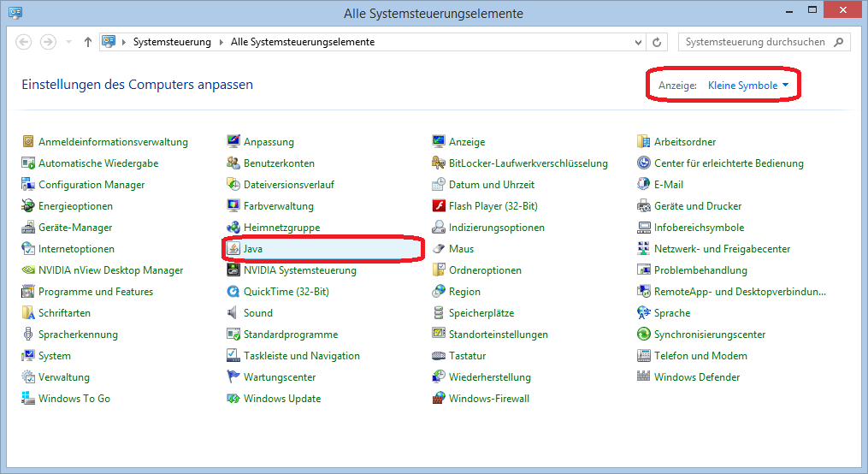Image resolution: width=868 pixels, height=474 pixels.
Task: Open the BitLocker-Laufwerkverschlüsselung icon
Action: tap(439, 163)
